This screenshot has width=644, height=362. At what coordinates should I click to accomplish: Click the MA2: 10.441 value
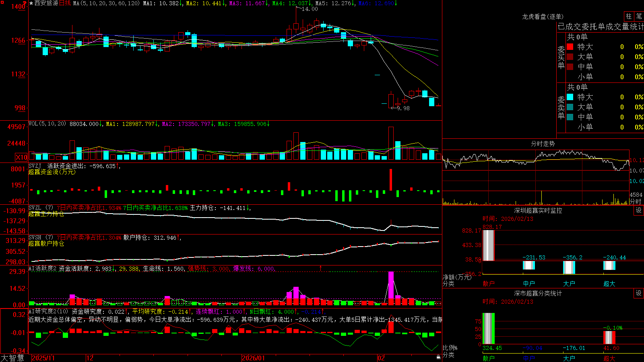[x=206, y=3]
